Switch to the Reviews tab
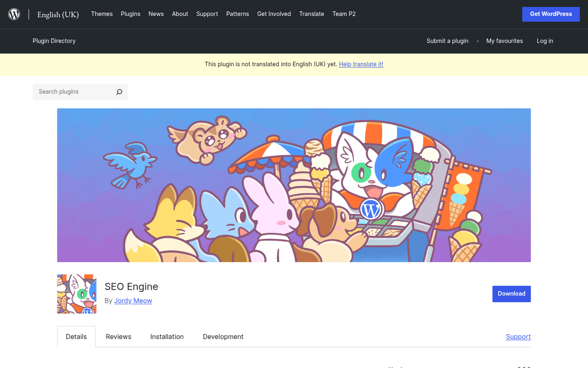Image resolution: width=588 pixels, height=368 pixels. pyautogui.click(x=118, y=337)
